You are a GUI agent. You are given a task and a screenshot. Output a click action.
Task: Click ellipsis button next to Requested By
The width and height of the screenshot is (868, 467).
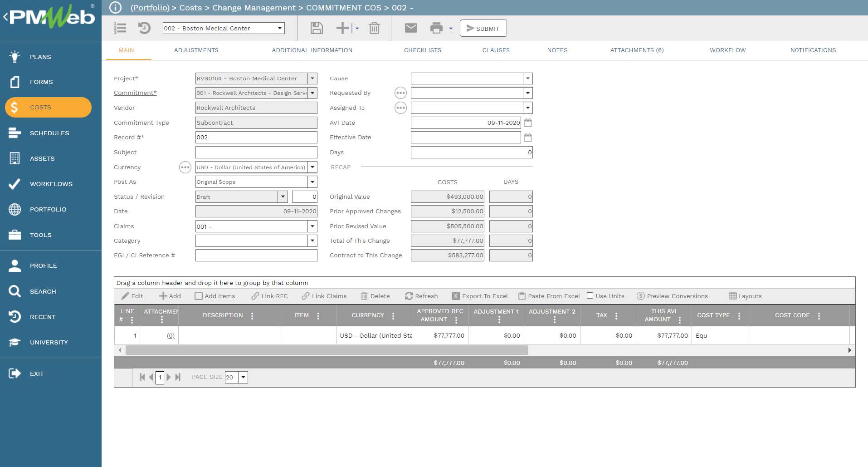pyautogui.click(x=400, y=93)
